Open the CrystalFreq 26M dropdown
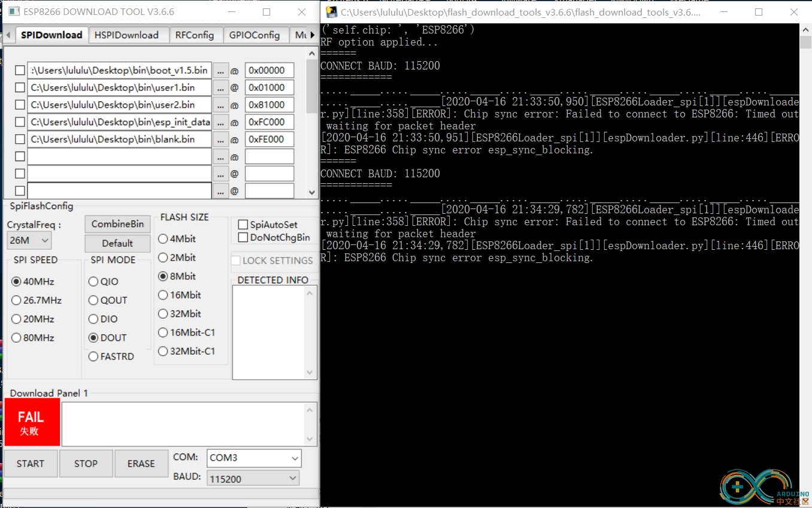812x508 pixels. [x=29, y=240]
